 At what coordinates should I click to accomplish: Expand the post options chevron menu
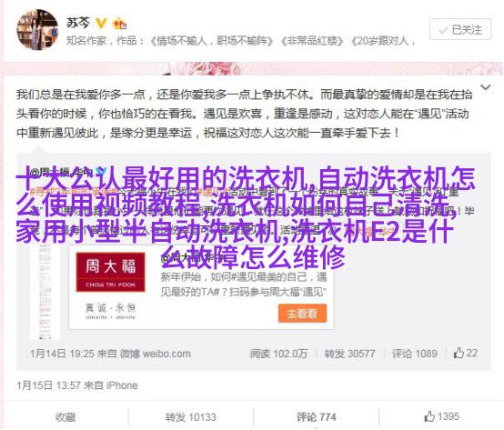[x=485, y=87]
